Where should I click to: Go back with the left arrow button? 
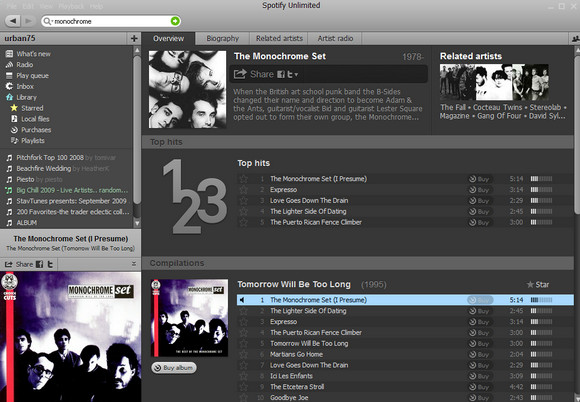[13, 21]
